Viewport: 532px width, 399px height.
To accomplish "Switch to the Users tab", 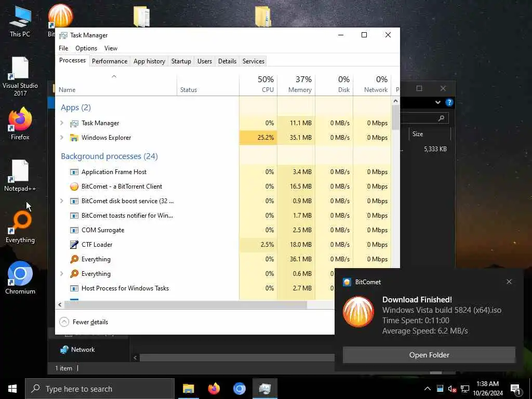I will point(205,61).
